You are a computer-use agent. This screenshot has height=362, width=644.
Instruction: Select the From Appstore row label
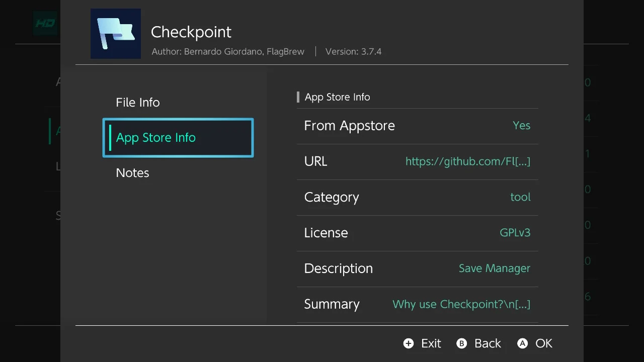(349, 126)
